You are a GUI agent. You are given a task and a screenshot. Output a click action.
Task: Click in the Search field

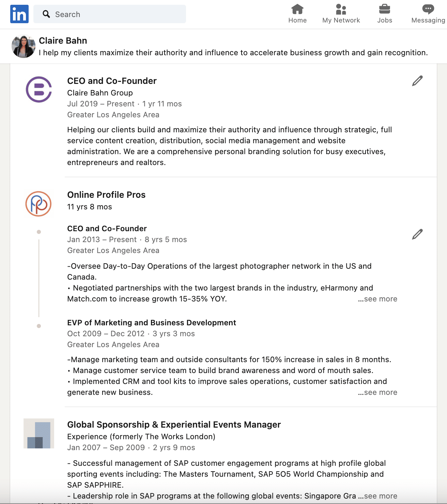click(116, 14)
